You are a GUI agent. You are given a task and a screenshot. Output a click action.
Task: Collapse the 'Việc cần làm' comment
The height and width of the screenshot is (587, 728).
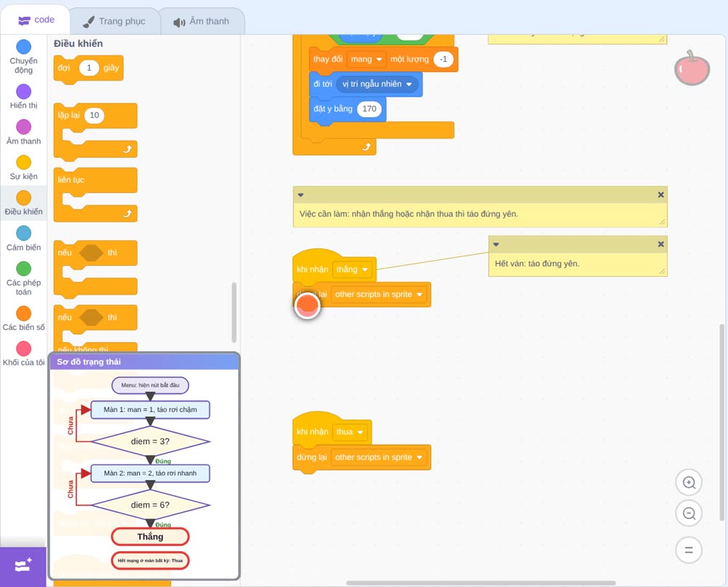click(301, 195)
